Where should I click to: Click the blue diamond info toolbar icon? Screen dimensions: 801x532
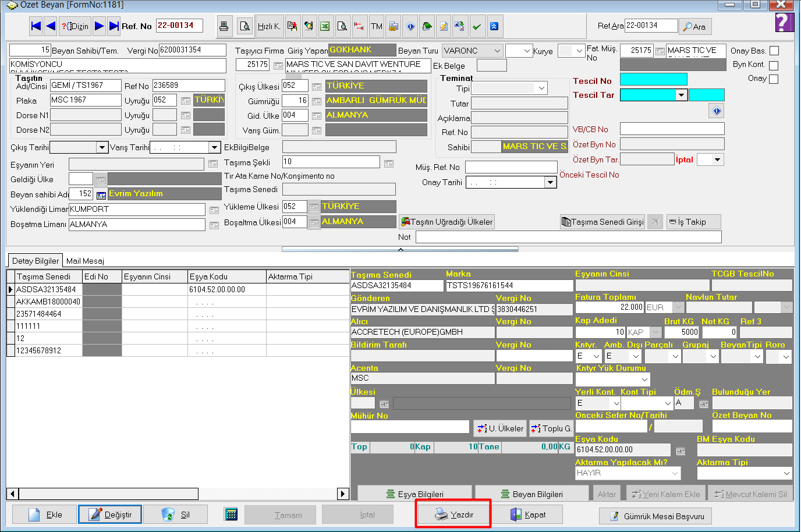(x=410, y=26)
